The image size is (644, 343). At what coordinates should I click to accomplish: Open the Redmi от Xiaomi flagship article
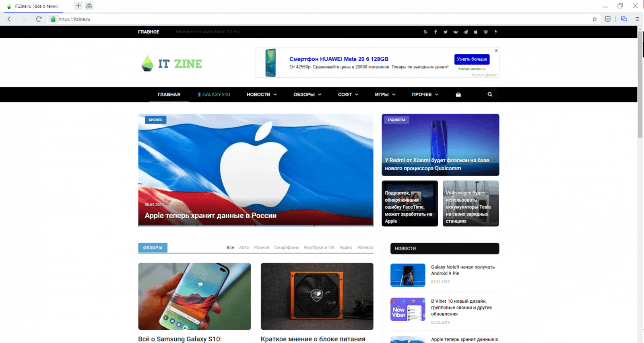(437, 164)
